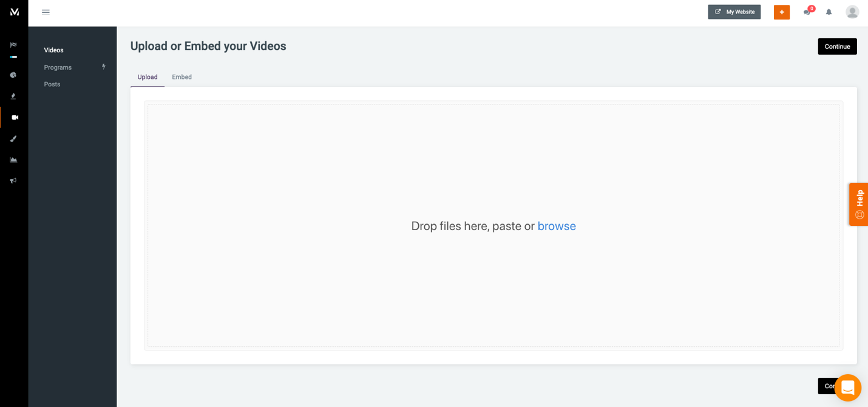Select the Upload tab
Viewport: 868px width, 407px height.
point(147,77)
